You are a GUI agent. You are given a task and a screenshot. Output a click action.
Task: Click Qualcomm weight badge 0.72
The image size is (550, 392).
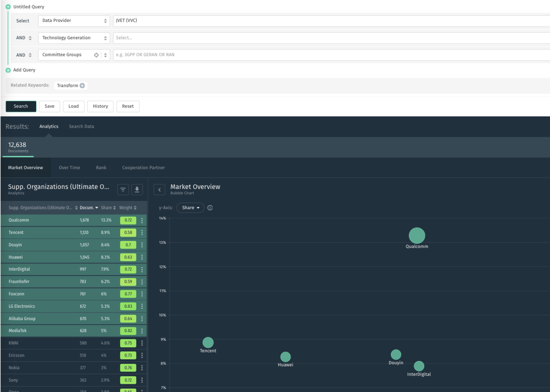click(x=128, y=220)
